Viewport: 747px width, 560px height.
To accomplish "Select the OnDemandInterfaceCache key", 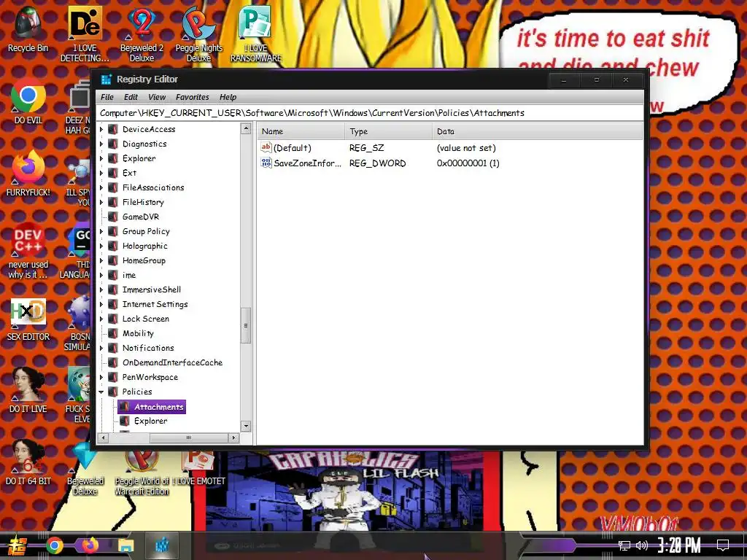I will [172, 362].
